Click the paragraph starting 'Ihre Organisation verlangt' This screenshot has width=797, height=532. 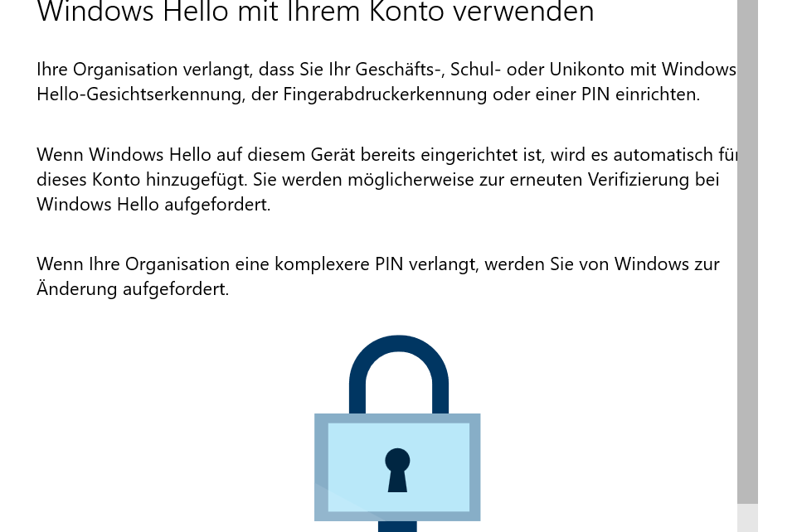point(368,81)
